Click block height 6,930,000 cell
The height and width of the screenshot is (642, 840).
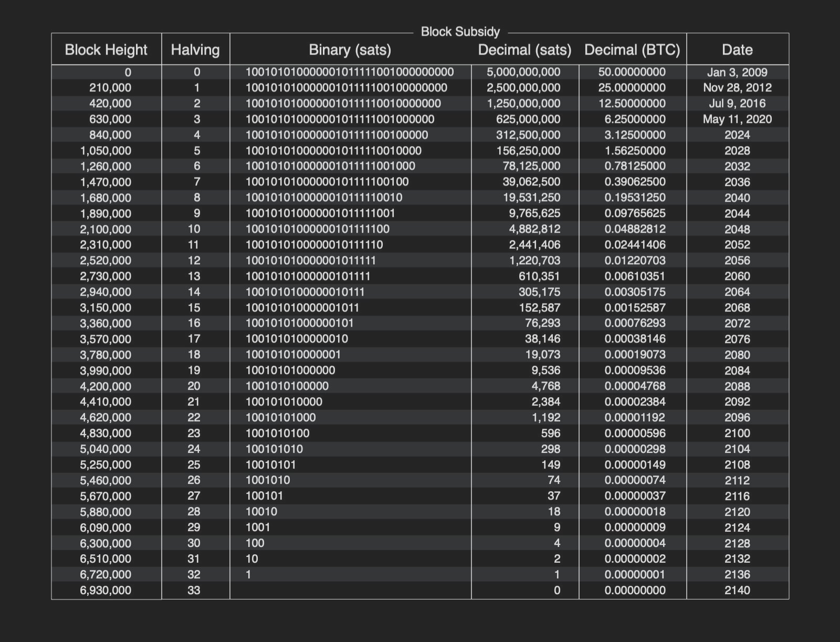click(106, 591)
